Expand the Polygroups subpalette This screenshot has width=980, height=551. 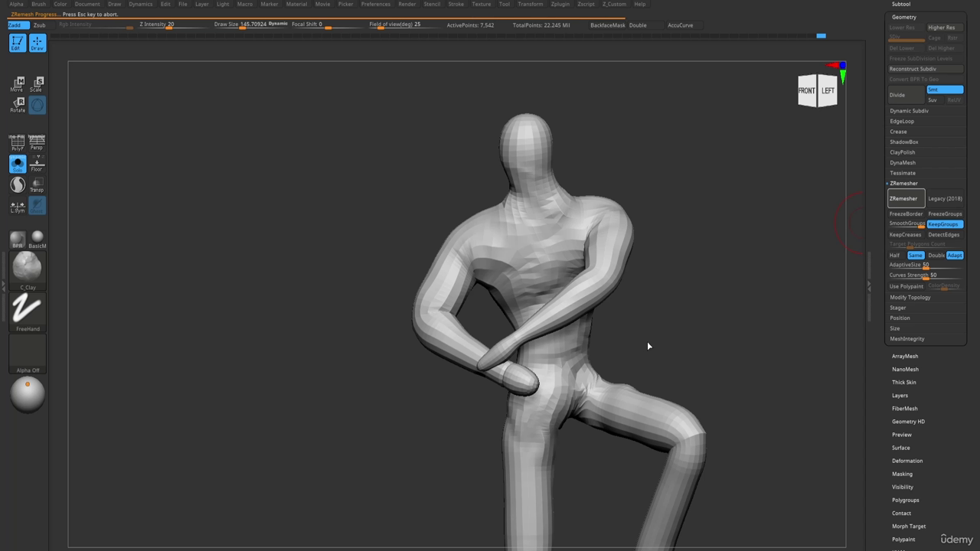[x=905, y=500]
